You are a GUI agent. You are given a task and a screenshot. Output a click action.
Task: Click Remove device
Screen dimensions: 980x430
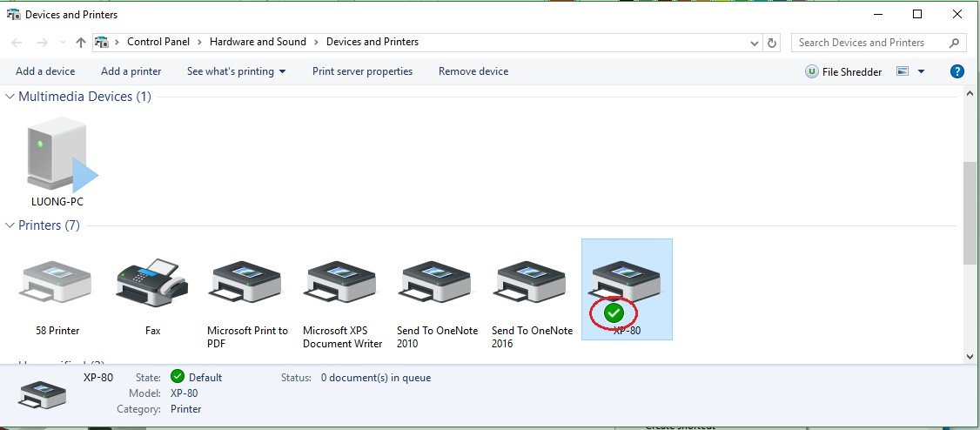click(473, 71)
